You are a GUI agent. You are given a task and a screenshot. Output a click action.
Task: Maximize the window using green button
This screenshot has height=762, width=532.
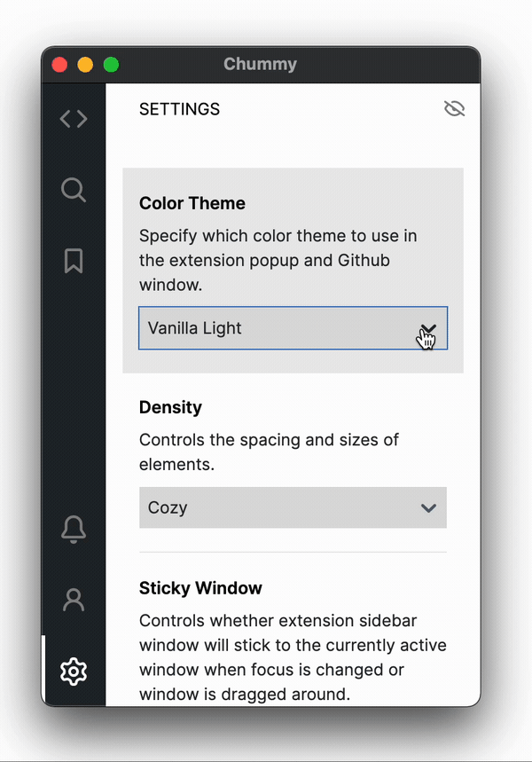(x=111, y=65)
